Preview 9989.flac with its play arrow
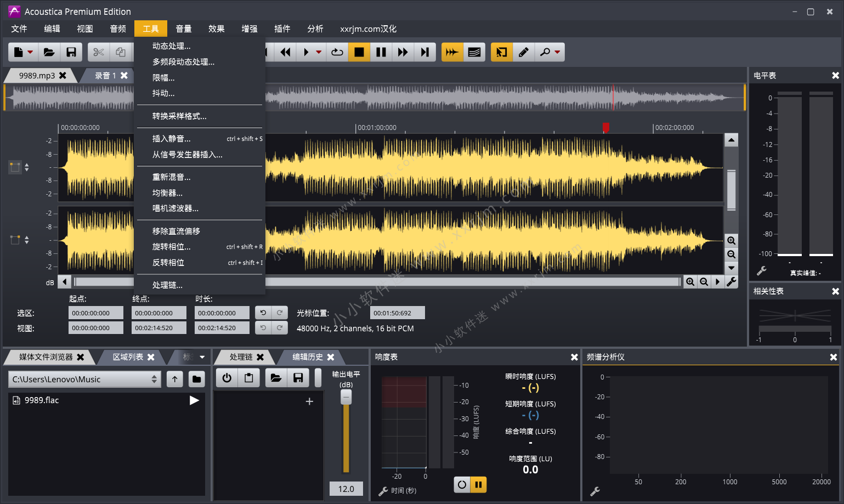 click(194, 400)
